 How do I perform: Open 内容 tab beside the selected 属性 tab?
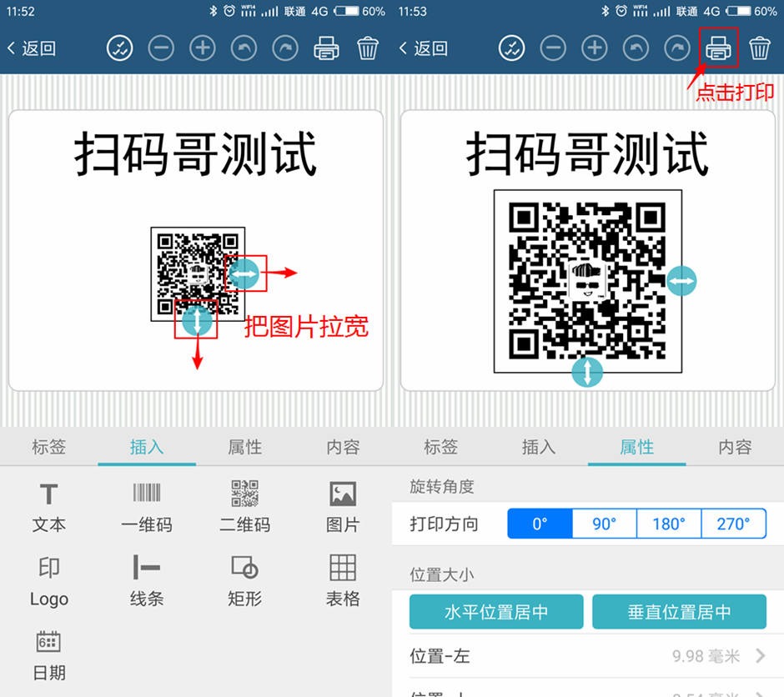(x=735, y=447)
